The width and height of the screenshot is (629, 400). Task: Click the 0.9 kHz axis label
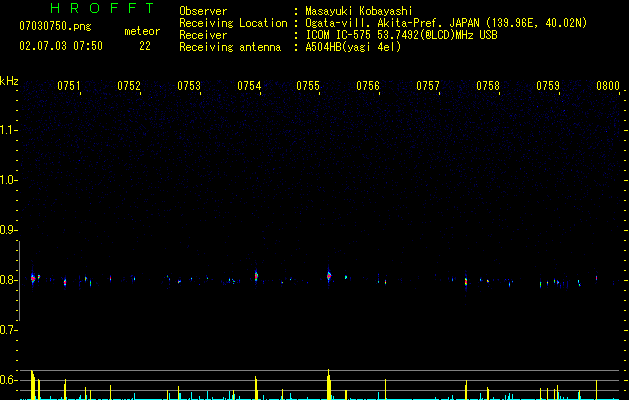(8, 230)
